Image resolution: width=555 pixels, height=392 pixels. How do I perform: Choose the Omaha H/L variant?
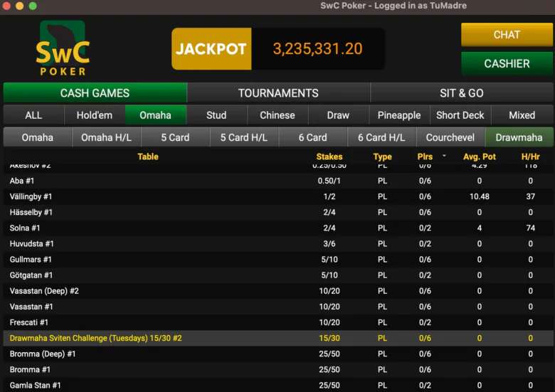point(106,137)
